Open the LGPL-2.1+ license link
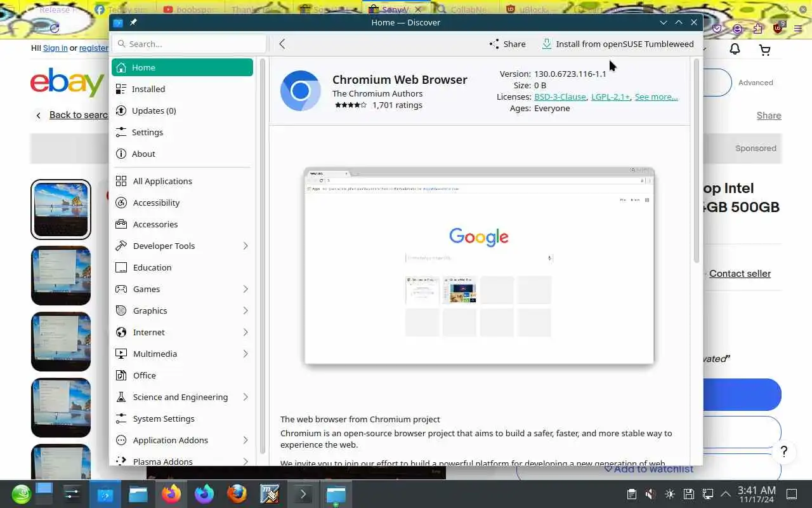This screenshot has height=508, width=812. click(610, 97)
